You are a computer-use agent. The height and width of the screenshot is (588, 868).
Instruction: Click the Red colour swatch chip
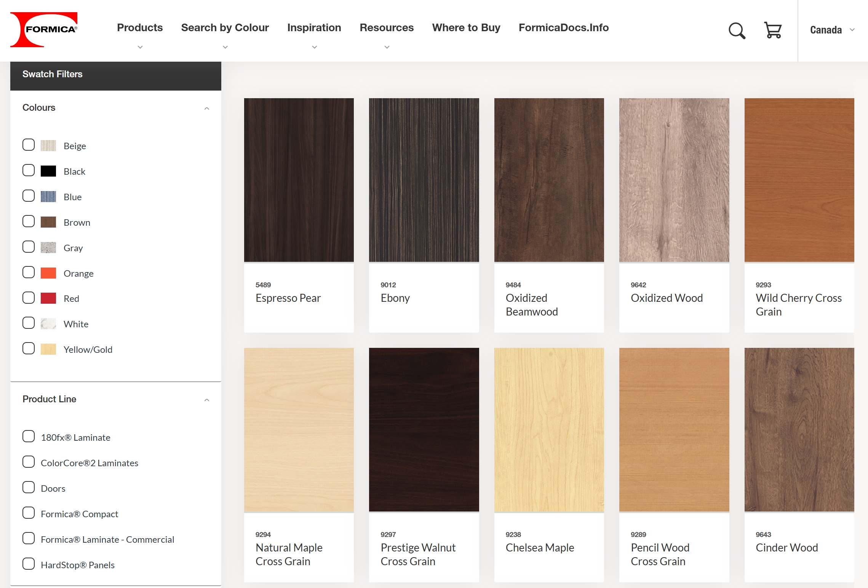(48, 298)
